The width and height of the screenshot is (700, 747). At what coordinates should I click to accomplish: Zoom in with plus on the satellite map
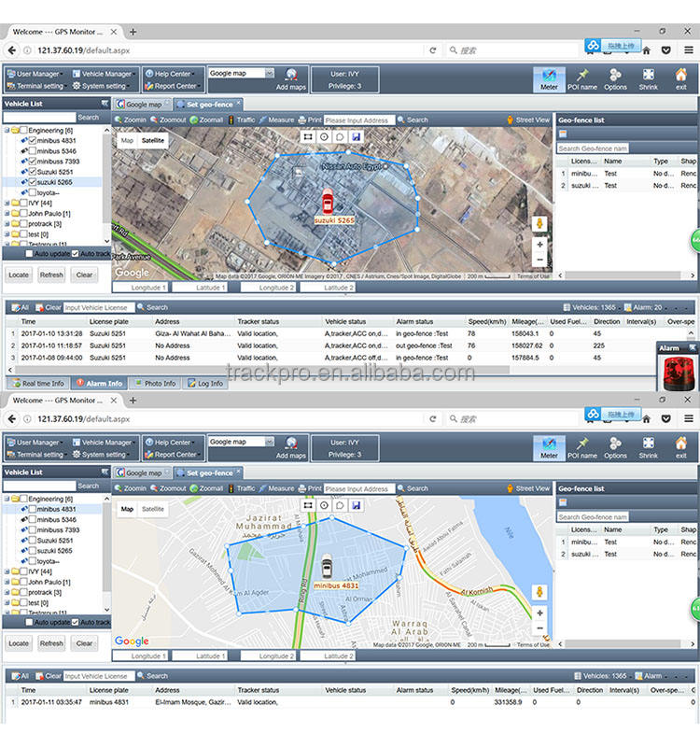click(x=539, y=245)
